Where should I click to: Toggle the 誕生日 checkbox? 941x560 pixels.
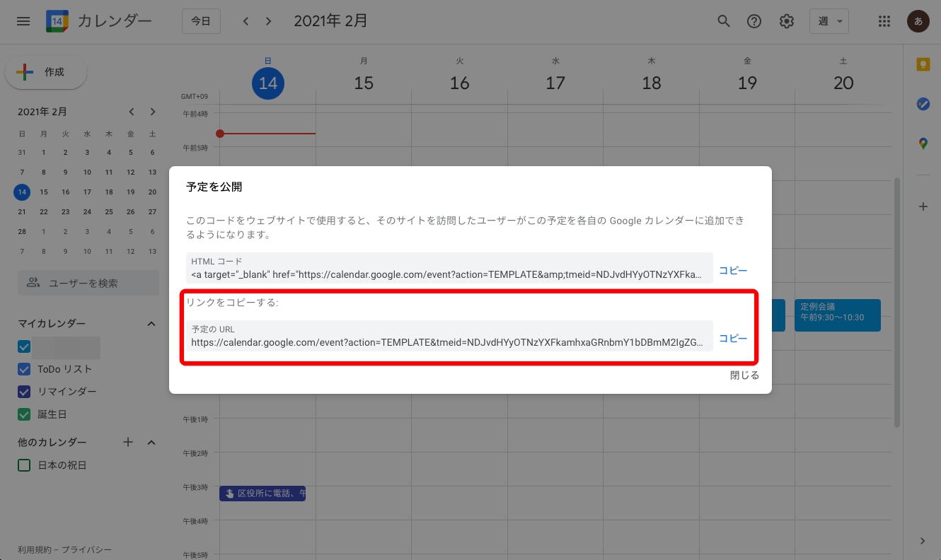24,414
